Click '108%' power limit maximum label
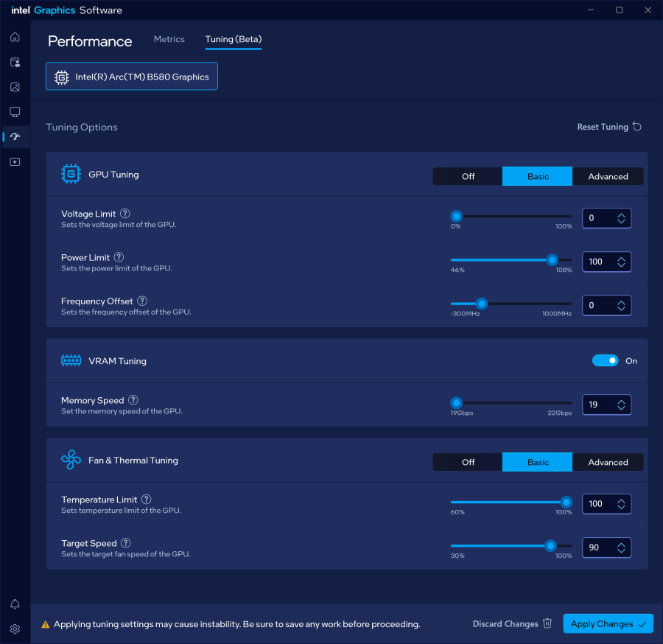The width and height of the screenshot is (663, 644). (564, 270)
